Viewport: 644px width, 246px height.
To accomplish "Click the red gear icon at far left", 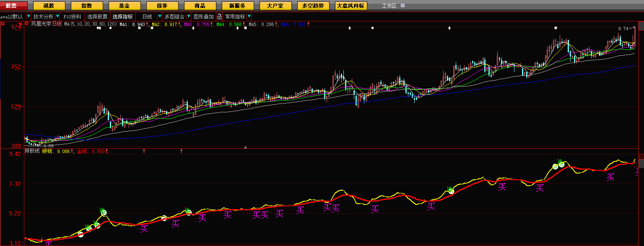I will point(3,24).
